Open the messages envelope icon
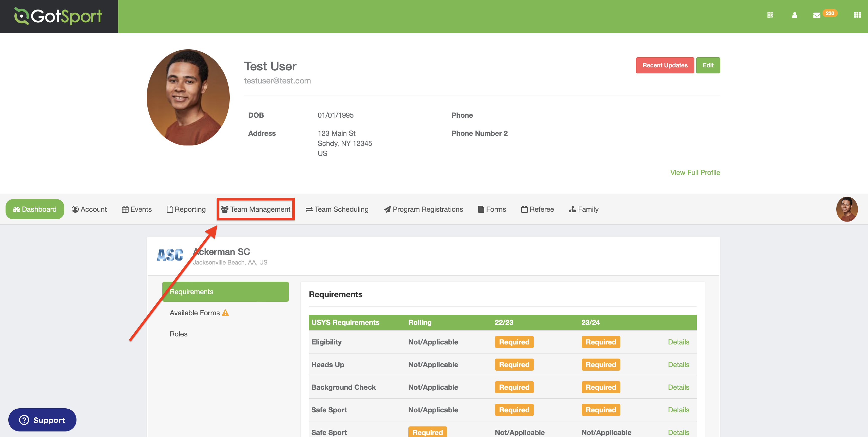This screenshot has height=437, width=868. [816, 16]
